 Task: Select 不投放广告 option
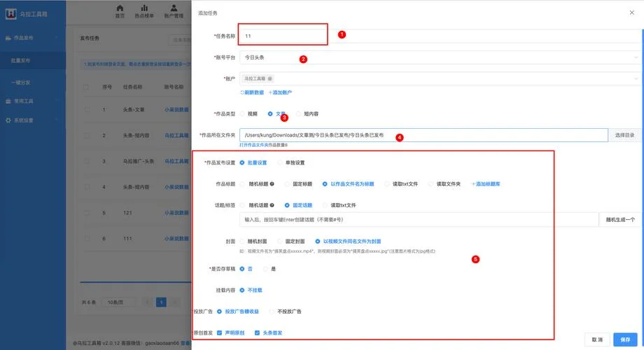pyautogui.click(x=285, y=311)
